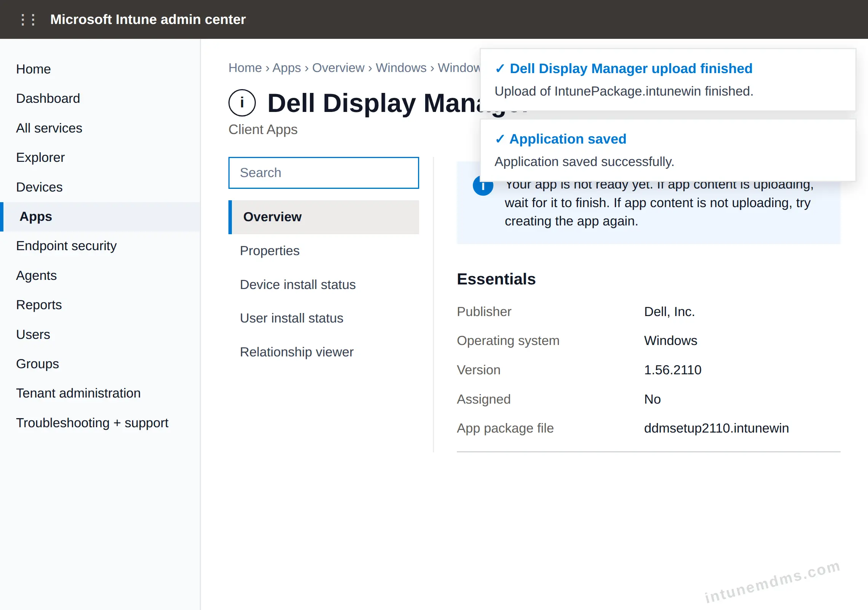This screenshot has height=610, width=868.
Task: Focus the Search box in the app menu
Action: point(324,173)
